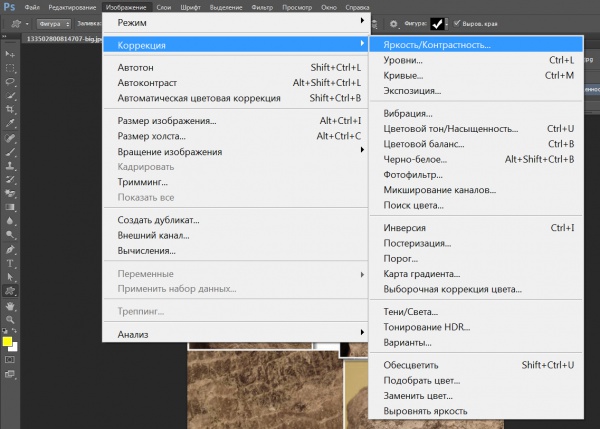Click the gear settings icon in options bar

click(x=394, y=22)
